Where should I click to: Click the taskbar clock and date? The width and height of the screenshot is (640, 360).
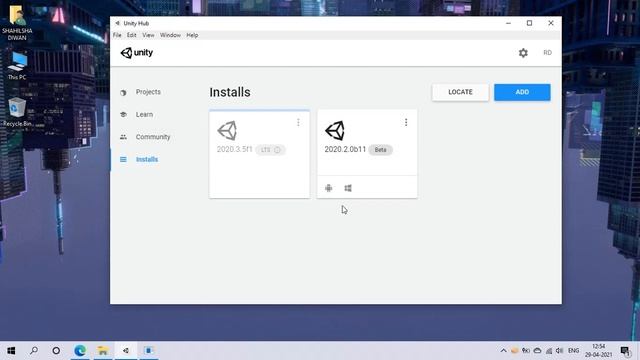(598, 351)
